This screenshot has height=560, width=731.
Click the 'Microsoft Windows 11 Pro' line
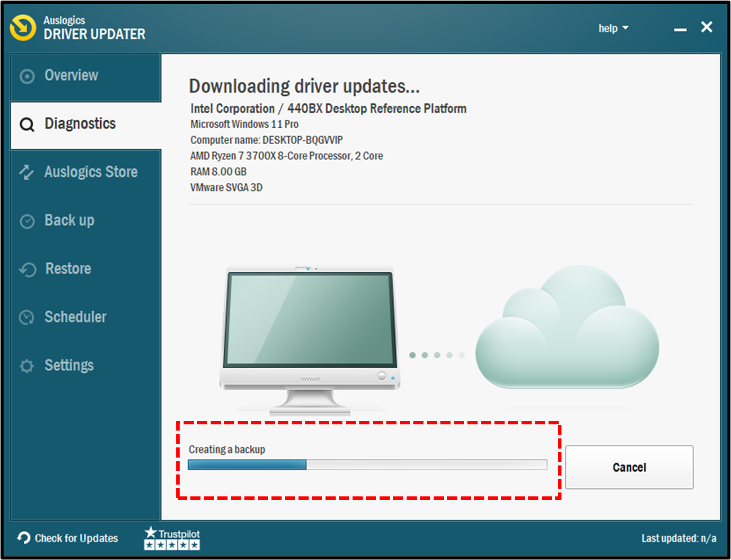pyautogui.click(x=244, y=124)
